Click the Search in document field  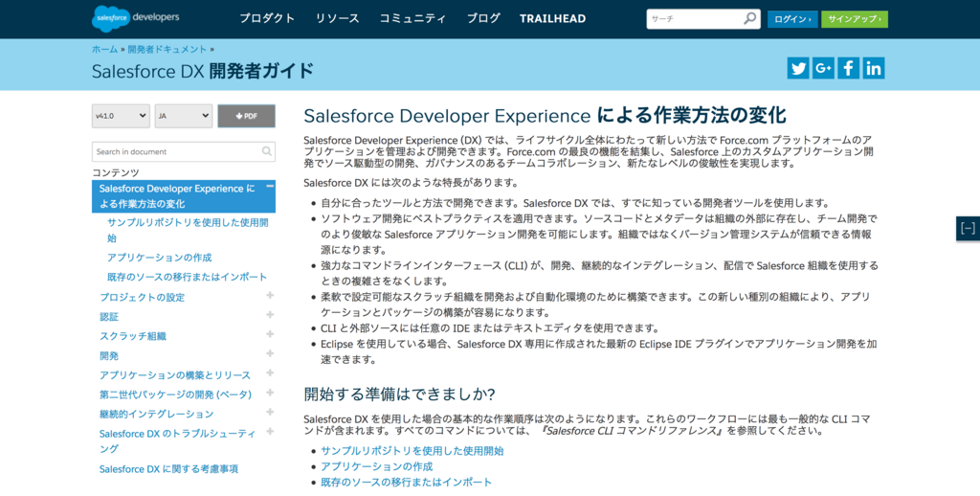click(x=183, y=151)
